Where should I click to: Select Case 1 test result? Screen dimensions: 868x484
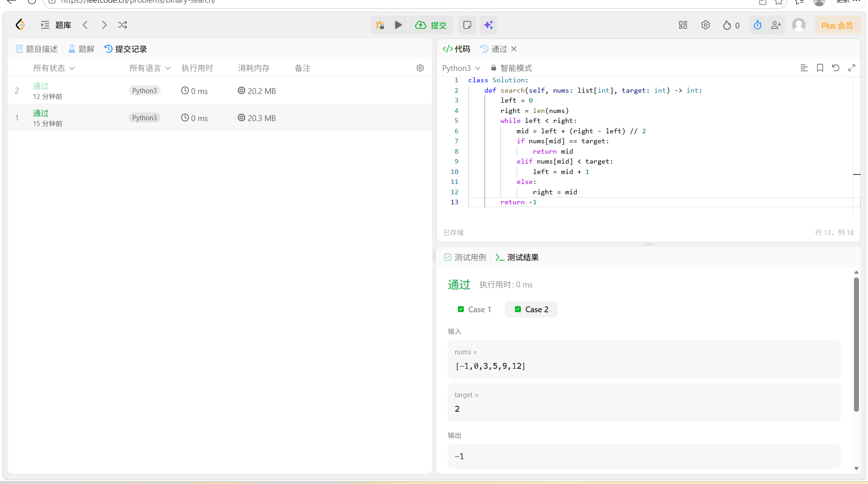pos(474,310)
